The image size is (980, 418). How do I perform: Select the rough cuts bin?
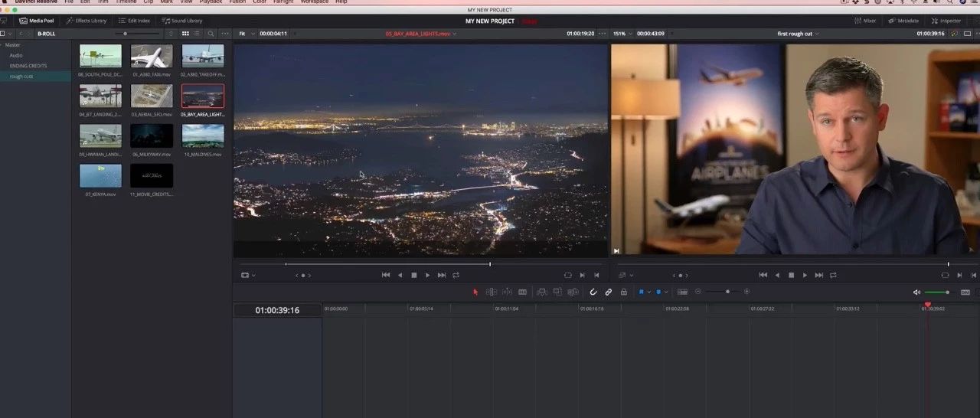(x=21, y=76)
